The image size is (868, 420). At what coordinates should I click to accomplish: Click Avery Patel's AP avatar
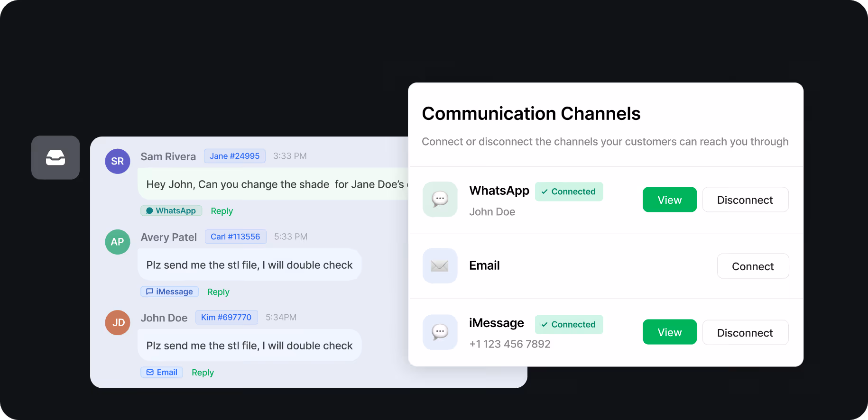(118, 242)
